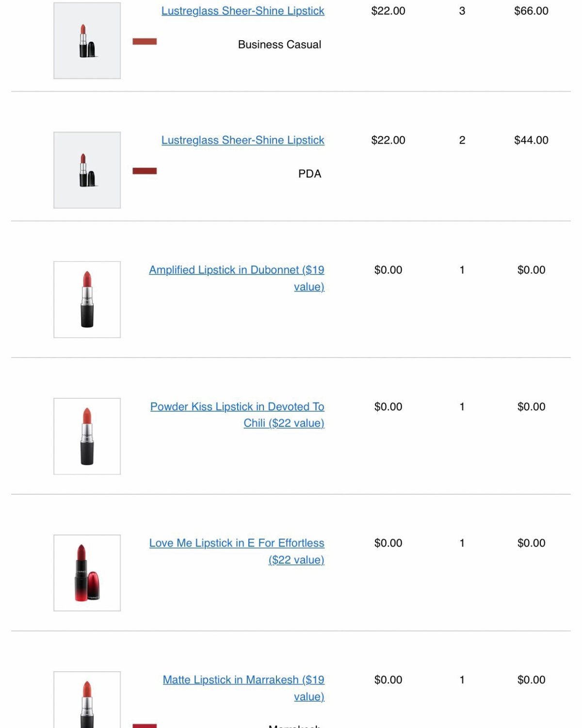
Task: Select the Marrakesh shade color swatch
Action: pos(145,726)
